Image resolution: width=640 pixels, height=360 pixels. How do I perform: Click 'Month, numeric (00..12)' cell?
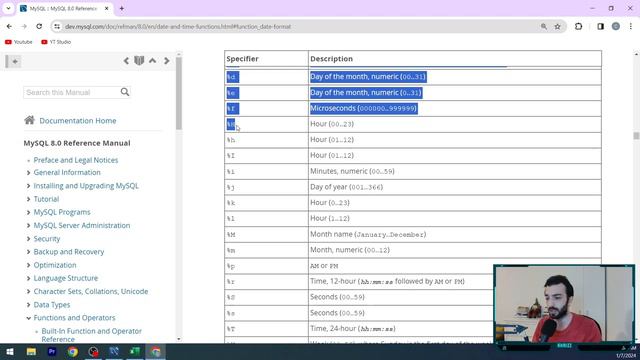455,250
